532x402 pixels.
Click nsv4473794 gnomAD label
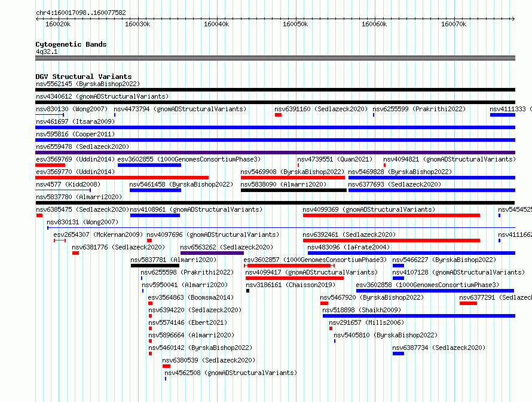point(180,109)
